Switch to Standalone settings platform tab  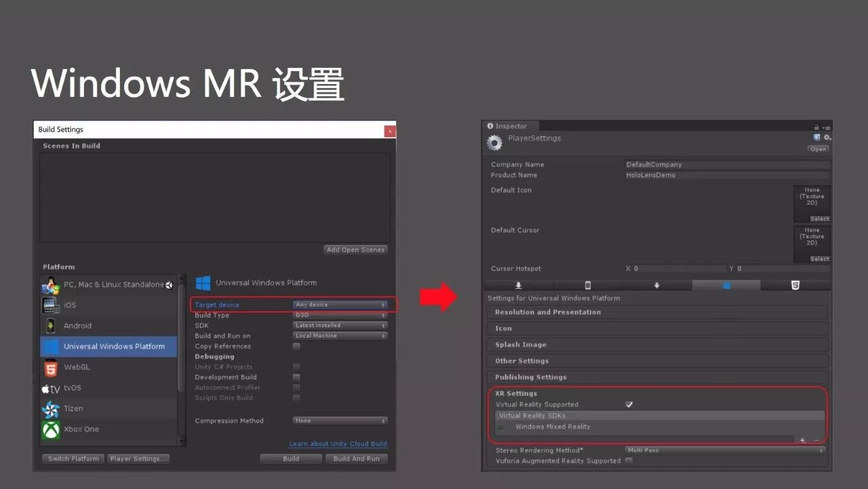[519, 286]
